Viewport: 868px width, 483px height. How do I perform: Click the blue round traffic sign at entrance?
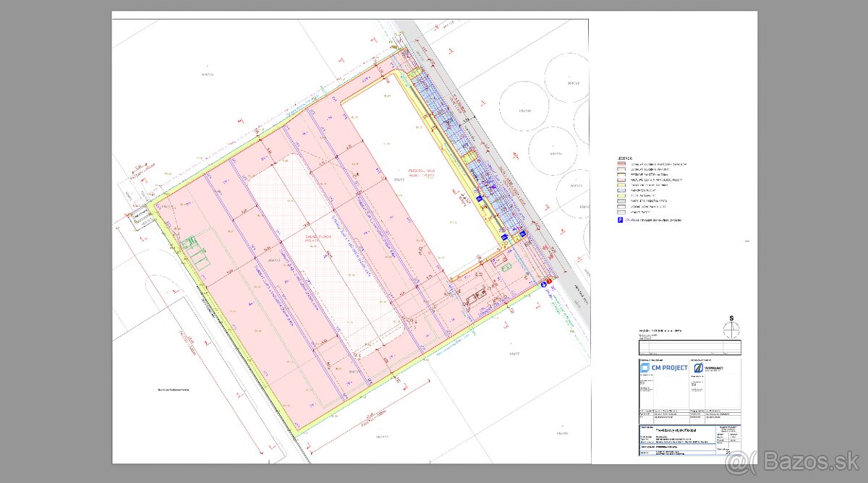click(x=543, y=285)
